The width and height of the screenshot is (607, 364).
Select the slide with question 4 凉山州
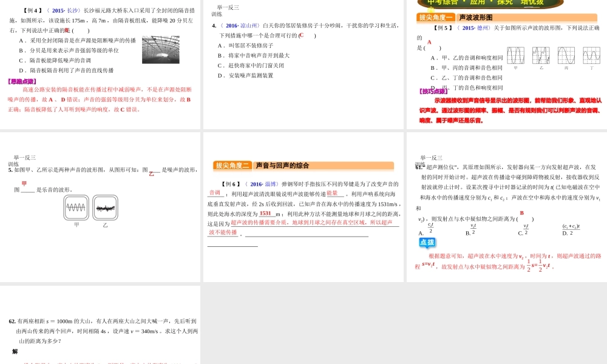pos(303,64)
